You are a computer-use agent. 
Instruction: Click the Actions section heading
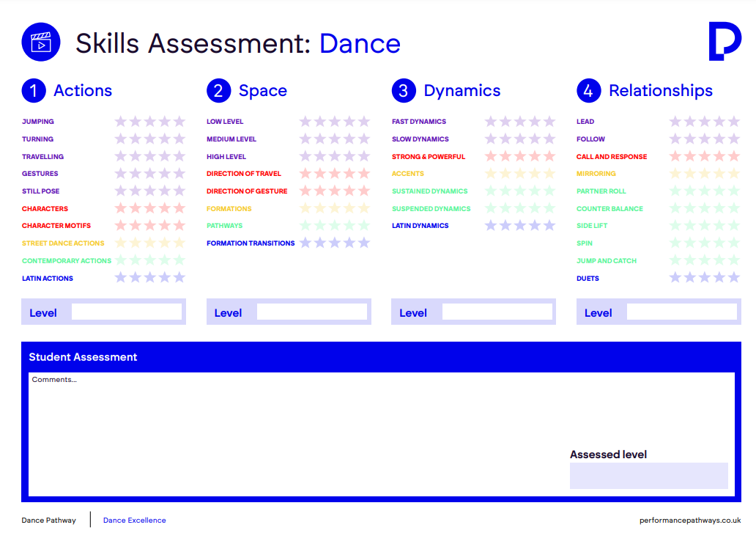83,91
